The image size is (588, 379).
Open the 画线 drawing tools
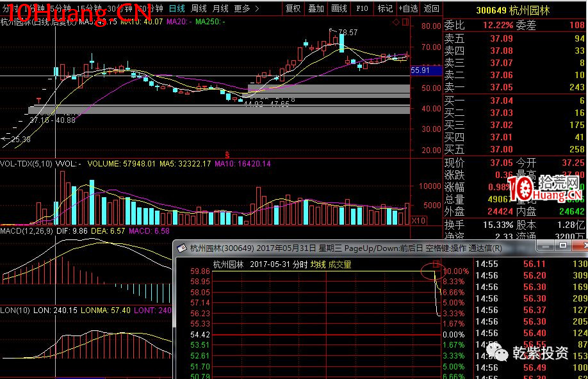[339, 8]
